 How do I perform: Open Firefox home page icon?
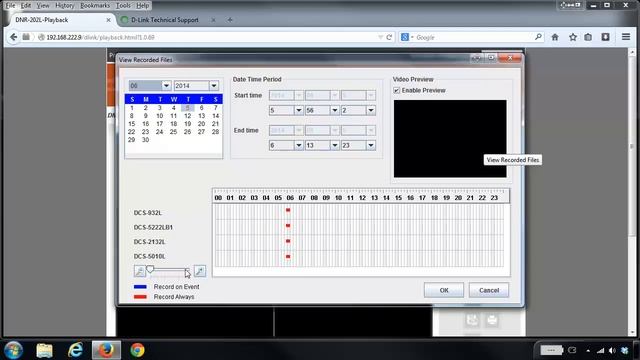555,37
